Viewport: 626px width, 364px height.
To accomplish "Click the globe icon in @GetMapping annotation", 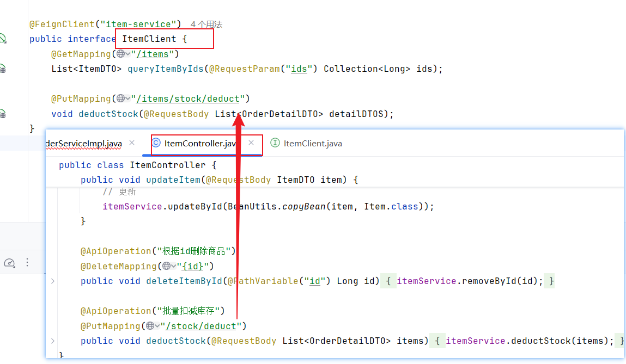I will [x=120, y=54].
